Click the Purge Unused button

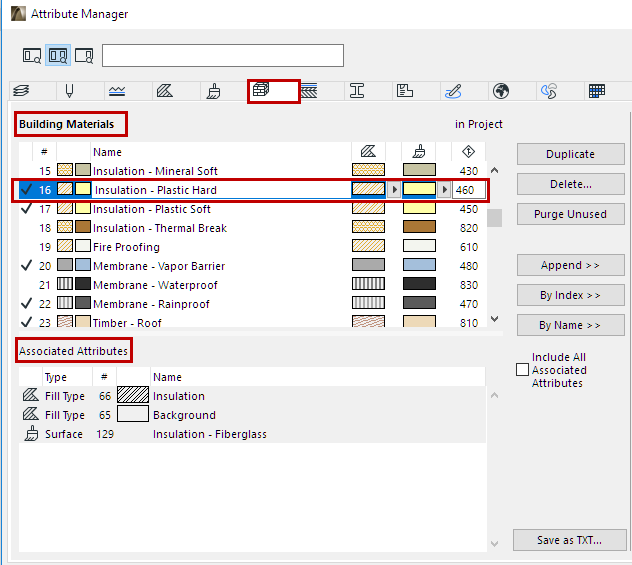tap(570, 214)
